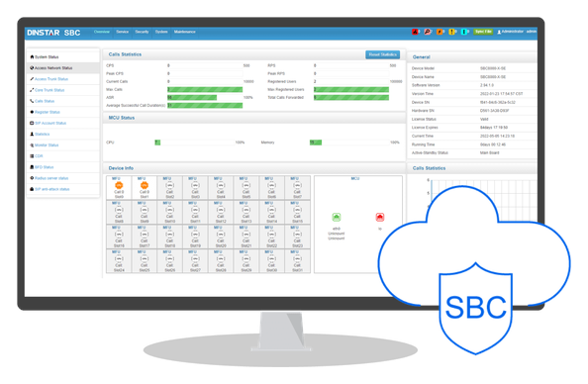Image resolution: width=588 pixels, height=384 pixels.
Task: Click the Device Model row in General
Action: click(x=472, y=68)
